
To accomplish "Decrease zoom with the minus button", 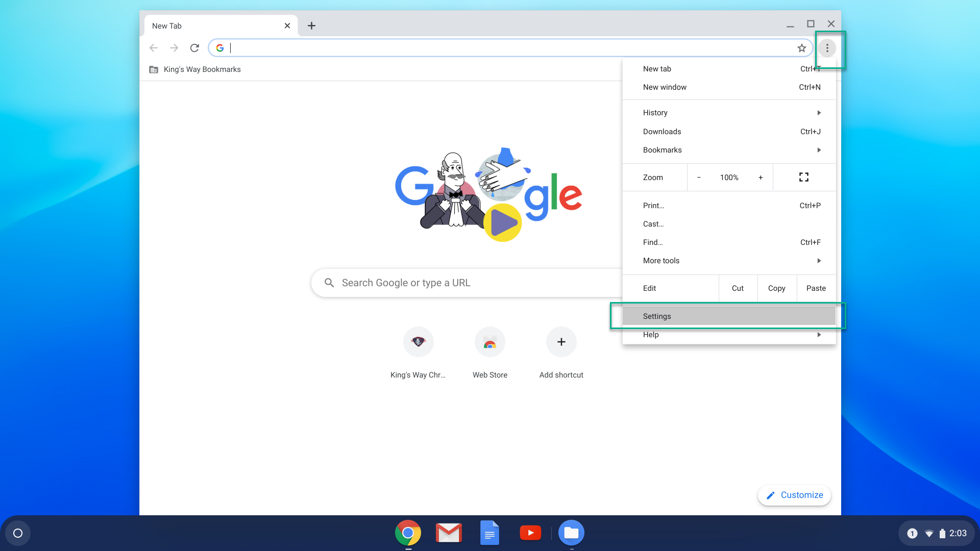I will (699, 178).
